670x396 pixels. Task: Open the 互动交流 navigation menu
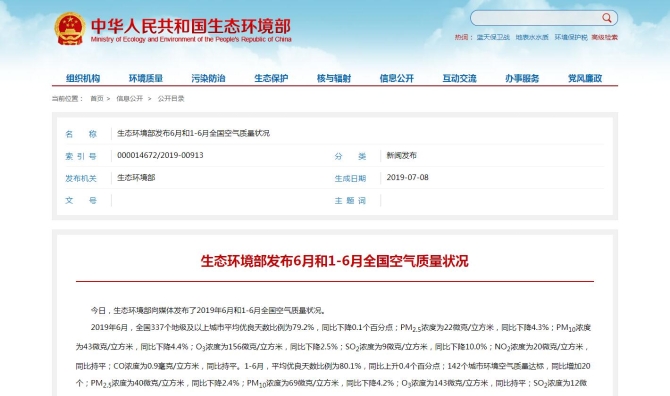[459, 78]
